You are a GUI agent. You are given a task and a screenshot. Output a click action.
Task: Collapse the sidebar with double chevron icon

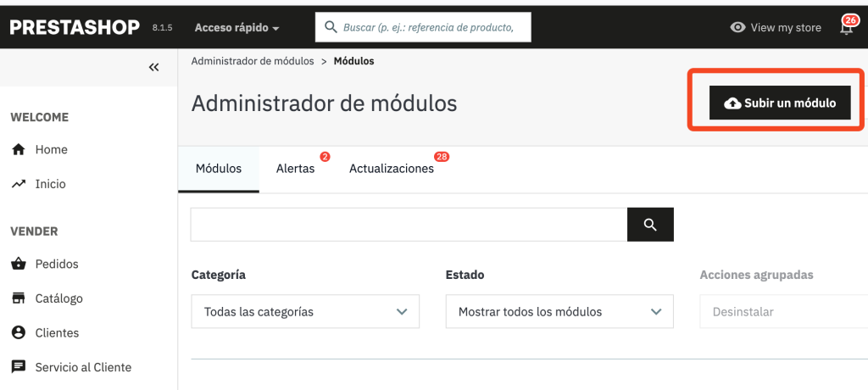[x=153, y=68]
